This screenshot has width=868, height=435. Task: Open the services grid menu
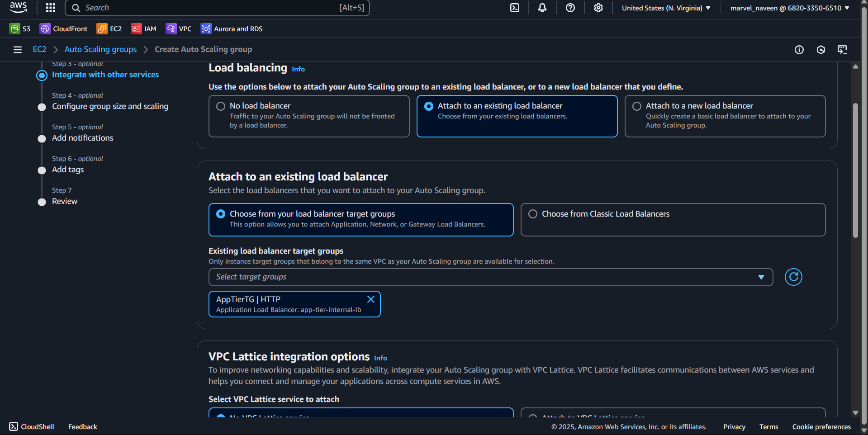pyautogui.click(x=51, y=8)
